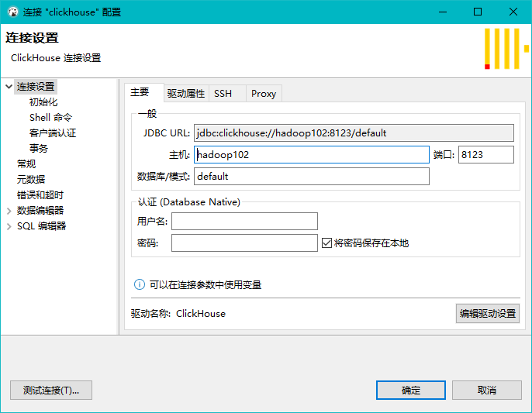
Task: Select 客户端认证 in the settings tree
Action: point(53,133)
